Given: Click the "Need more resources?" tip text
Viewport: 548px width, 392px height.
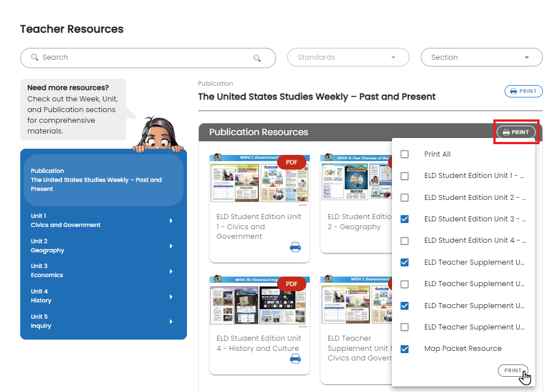Looking at the screenshot, I should click(x=68, y=88).
